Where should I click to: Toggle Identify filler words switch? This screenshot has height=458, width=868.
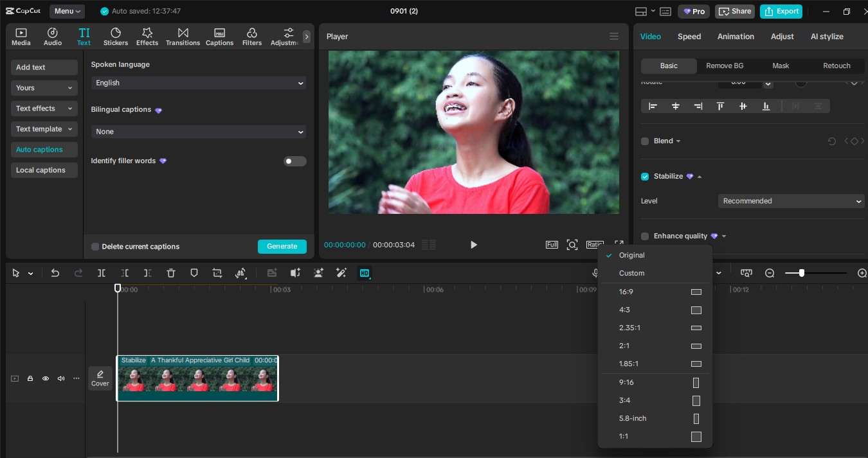point(294,161)
